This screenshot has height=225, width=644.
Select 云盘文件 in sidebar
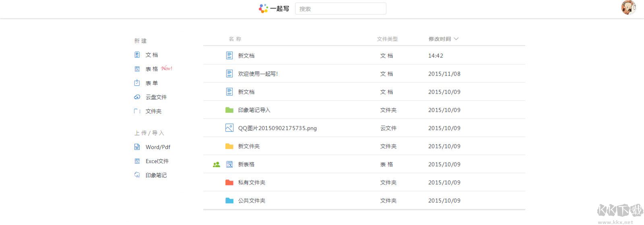(156, 97)
